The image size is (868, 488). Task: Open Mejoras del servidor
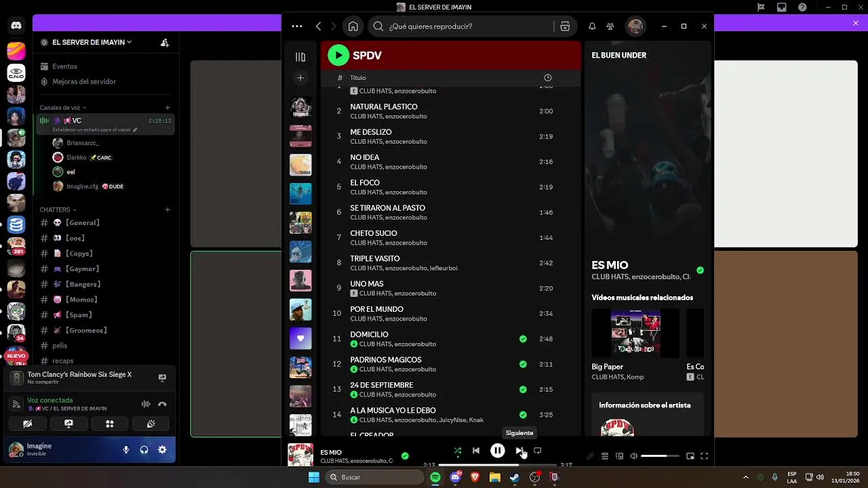coord(105,81)
